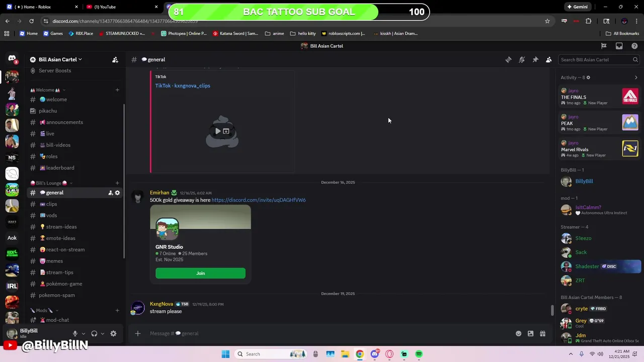Expand the Activity section chevron arrow

pos(636,77)
